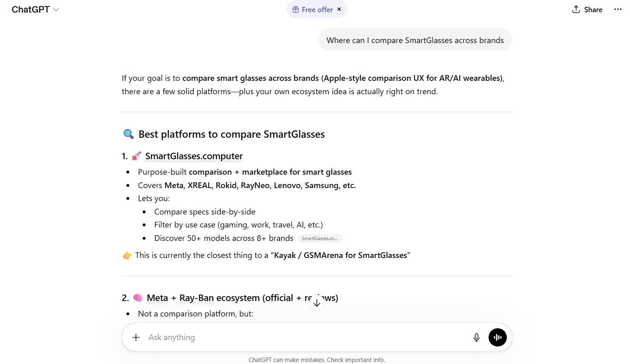The height and width of the screenshot is (364, 630).
Task: Click the heading 'Best platforms to compare SmartGlasses'
Action: click(x=232, y=134)
